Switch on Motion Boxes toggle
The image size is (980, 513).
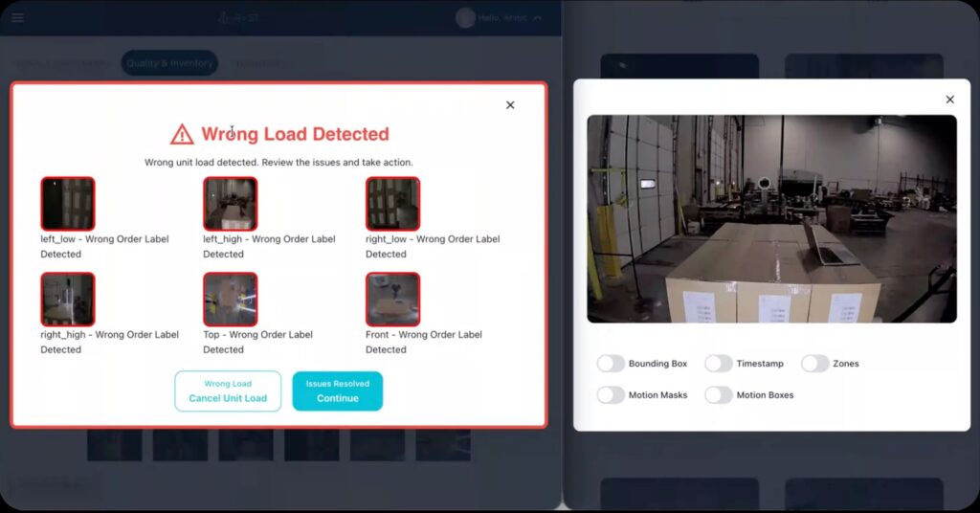pyautogui.click(x=719, y=394)
